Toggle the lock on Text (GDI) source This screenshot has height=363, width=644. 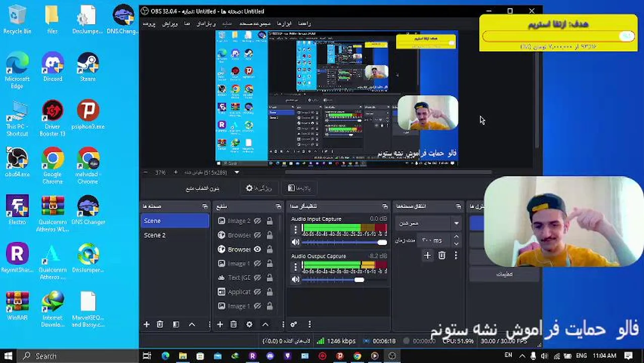[x=270, y=277]
